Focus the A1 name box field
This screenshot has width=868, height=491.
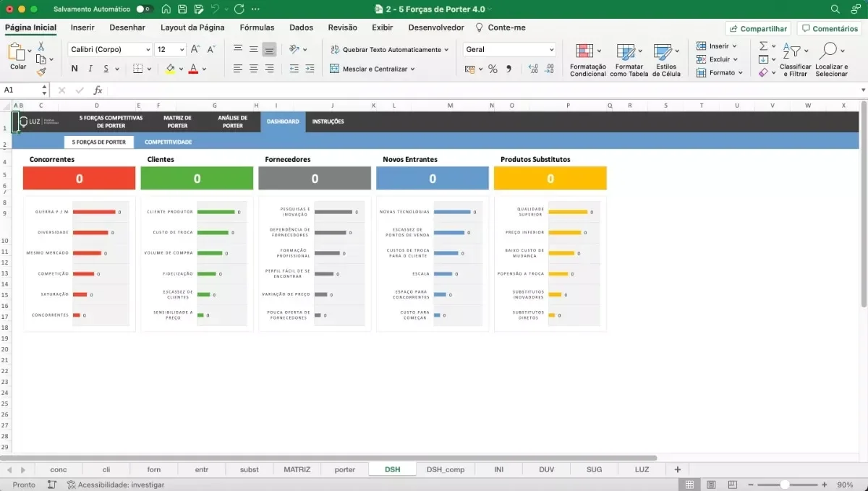point(20,90)
